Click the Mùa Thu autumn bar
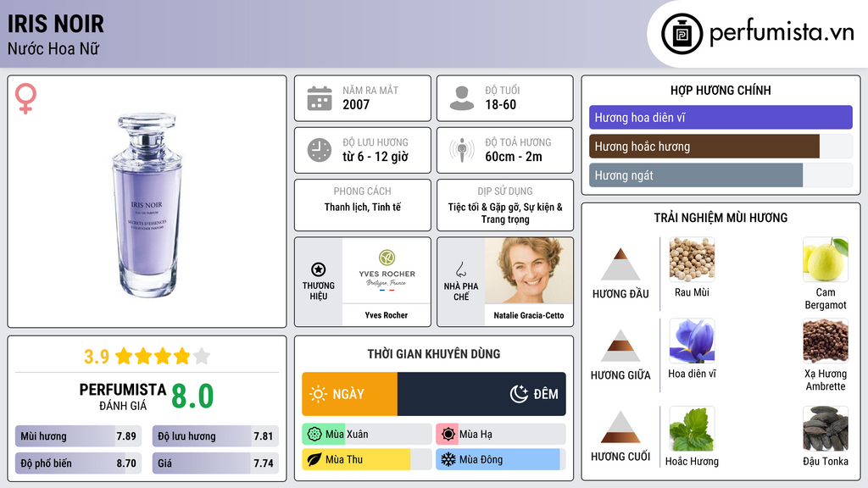868x488 pixels. click(x=366, y=459)
